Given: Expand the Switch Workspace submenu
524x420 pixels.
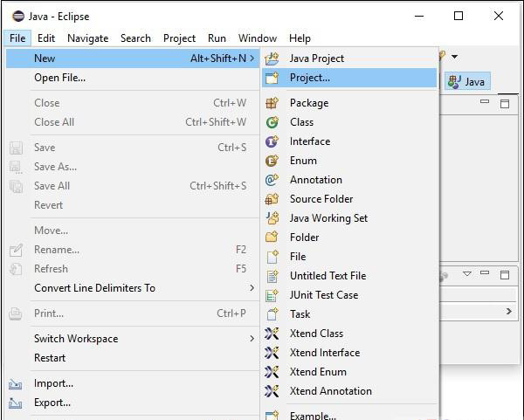Looking at the screenshot, I should click(252, 339).
